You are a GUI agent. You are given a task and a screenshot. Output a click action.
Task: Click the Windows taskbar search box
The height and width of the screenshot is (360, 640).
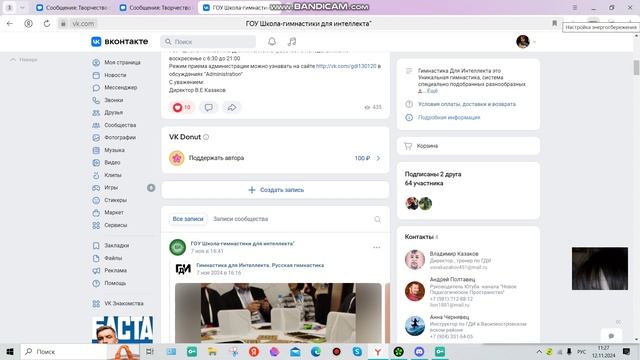[x=63, y=351]
